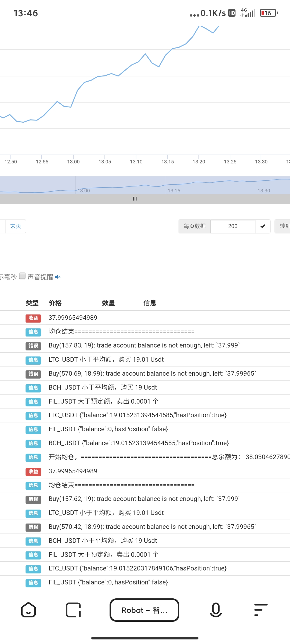Image resolution: width=290 pixels, height=644 pixels.
Task: Tap the 转到 jump button
Action: tap(282, 226)
